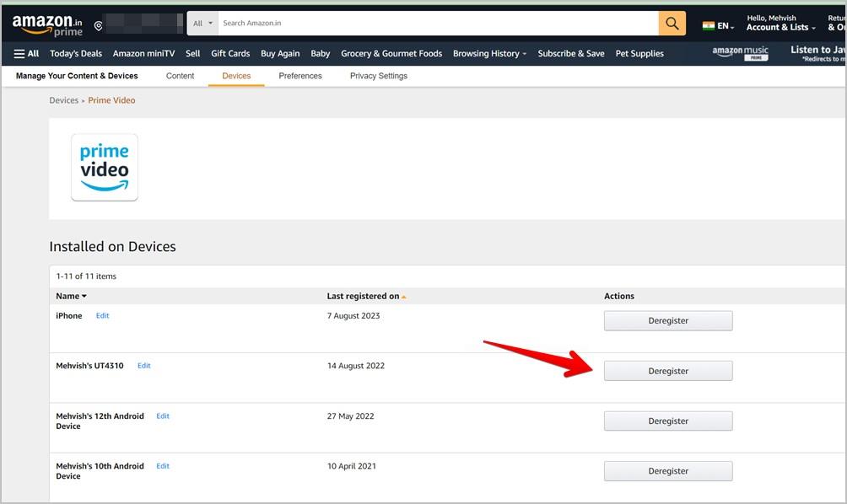Click the Prime Video breadcrumb
847x504 pixels.
(112, 100)
